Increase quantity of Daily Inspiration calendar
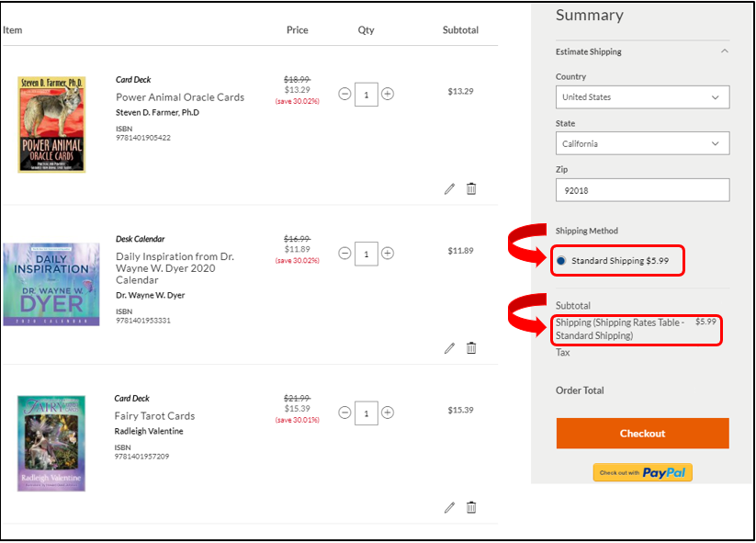Screen dimensions: 756x543 click(x=388, y=254)
